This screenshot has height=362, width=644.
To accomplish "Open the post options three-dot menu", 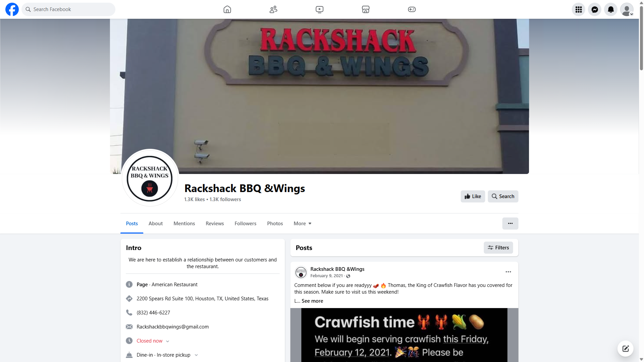I will (508, 272).
